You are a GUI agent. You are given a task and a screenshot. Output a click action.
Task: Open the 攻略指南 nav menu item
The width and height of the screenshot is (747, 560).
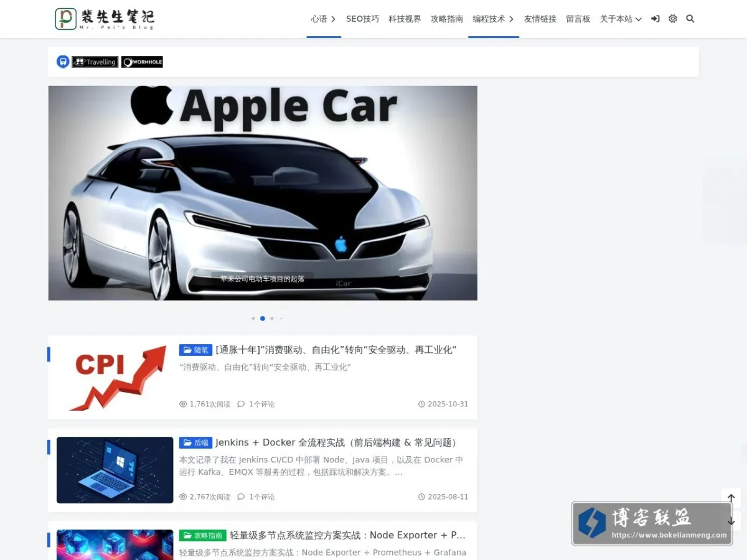tap(447, 19)
